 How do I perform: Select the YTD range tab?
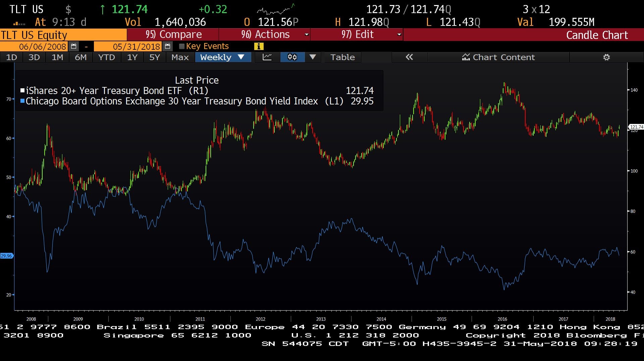(106, 57)
